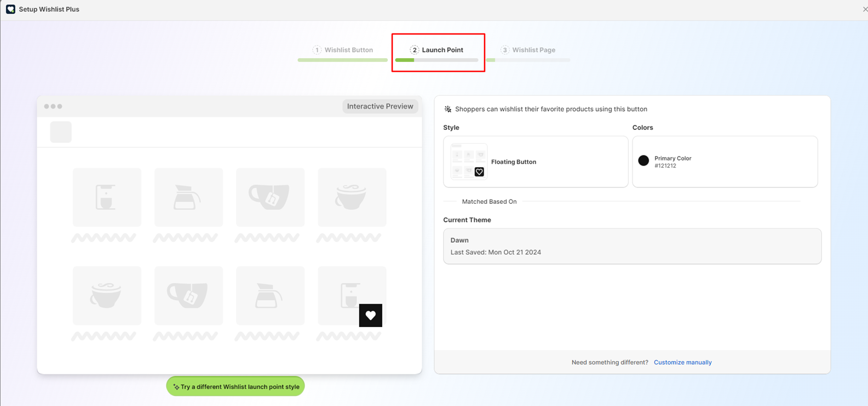Viewport: 868px width, 406px height.
Task: Open the Wishlist Page step
Action: [x=528, y=50]
